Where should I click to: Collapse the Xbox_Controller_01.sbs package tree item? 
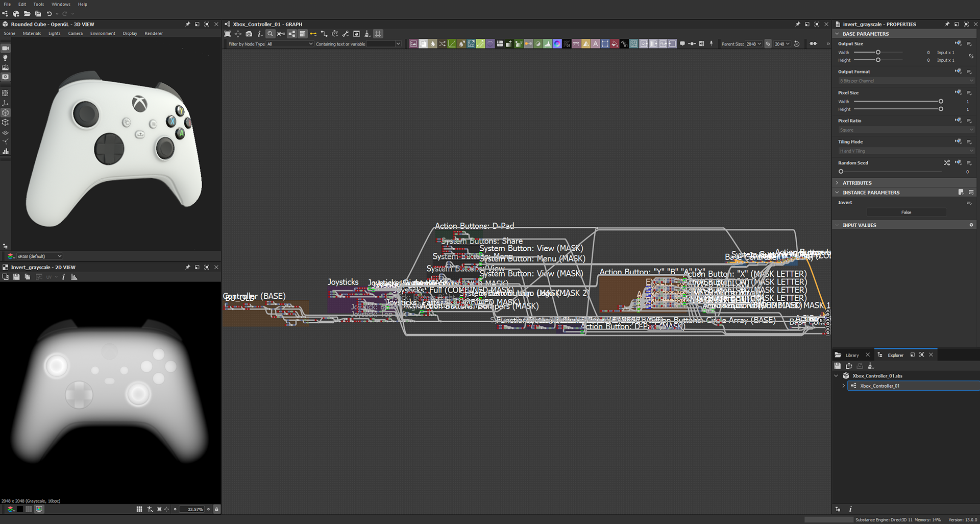836,376
